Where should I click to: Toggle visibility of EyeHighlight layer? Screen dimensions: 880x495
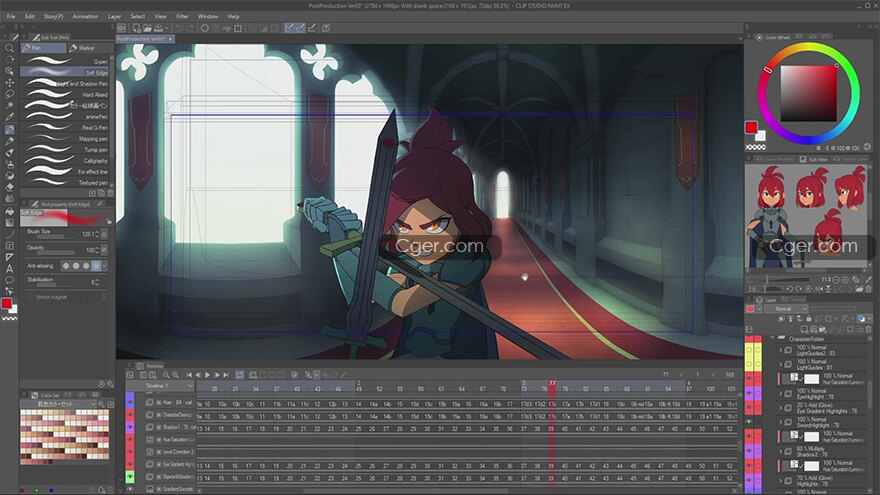click(x=749, y=394)
